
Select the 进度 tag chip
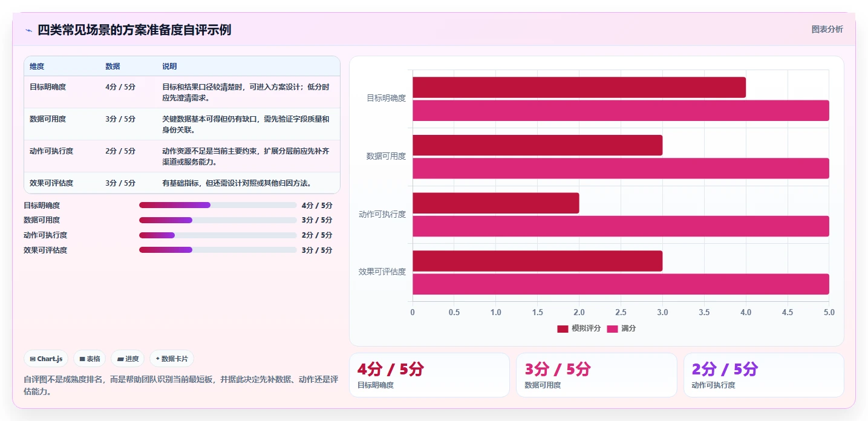tap(128, 359)
